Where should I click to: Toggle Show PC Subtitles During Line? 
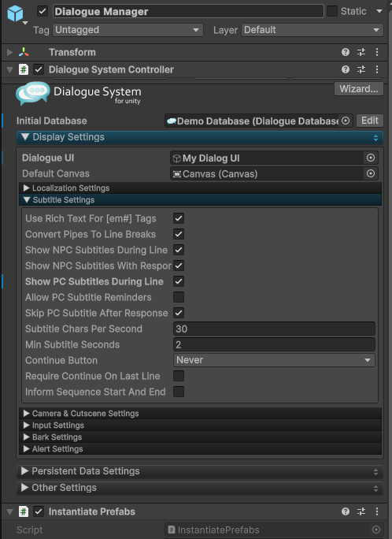[179, 281]
